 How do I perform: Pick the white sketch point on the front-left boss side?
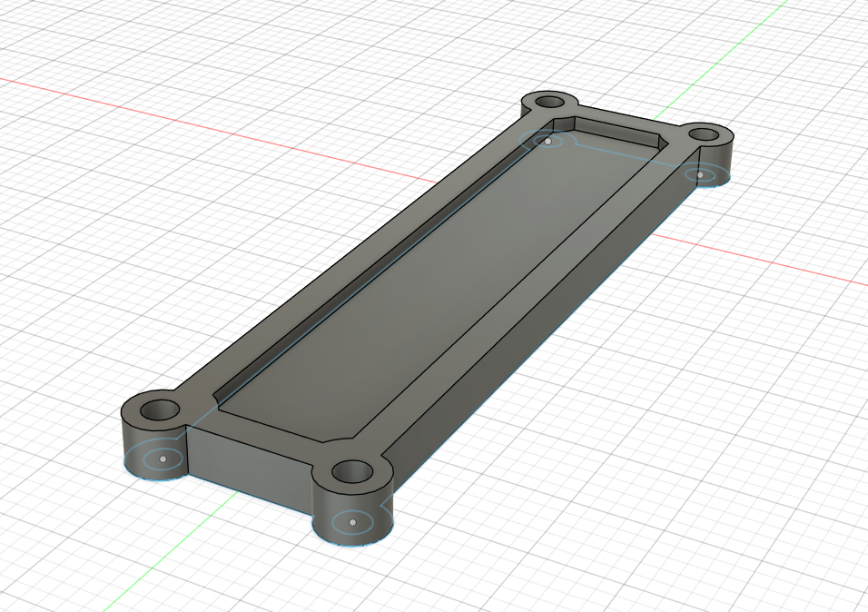163,459
